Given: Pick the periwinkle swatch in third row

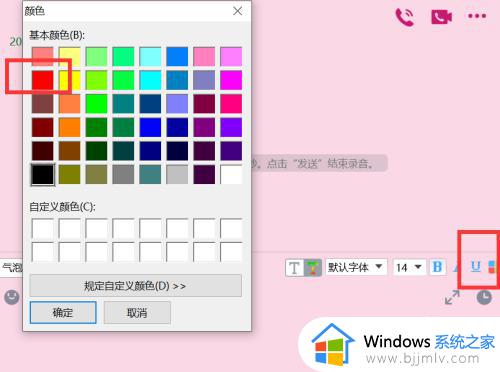Looking at the screenshot, I should coord(177,104).
